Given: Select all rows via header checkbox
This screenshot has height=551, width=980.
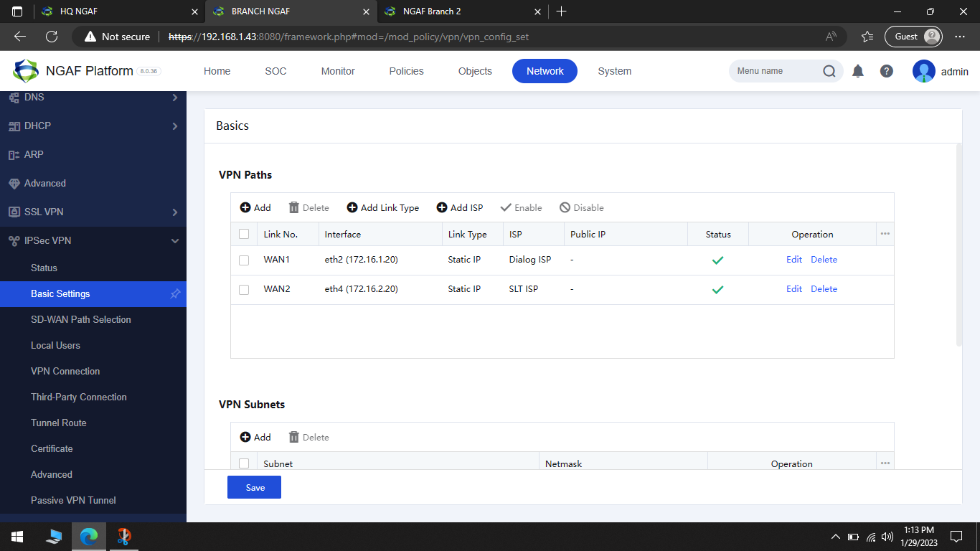Looking at the screenshot, I should 244,233.
